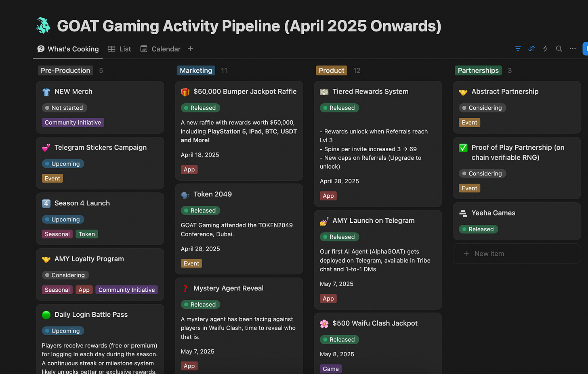Click the GOAT Gaming page logo icon
The height and width of the screenshot is (374, 588).
44,25
